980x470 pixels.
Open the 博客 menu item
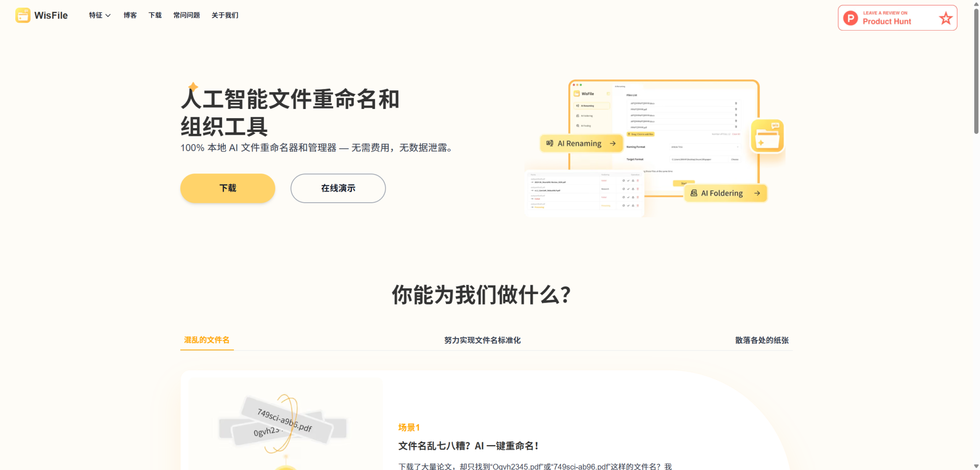pos(130,15)
